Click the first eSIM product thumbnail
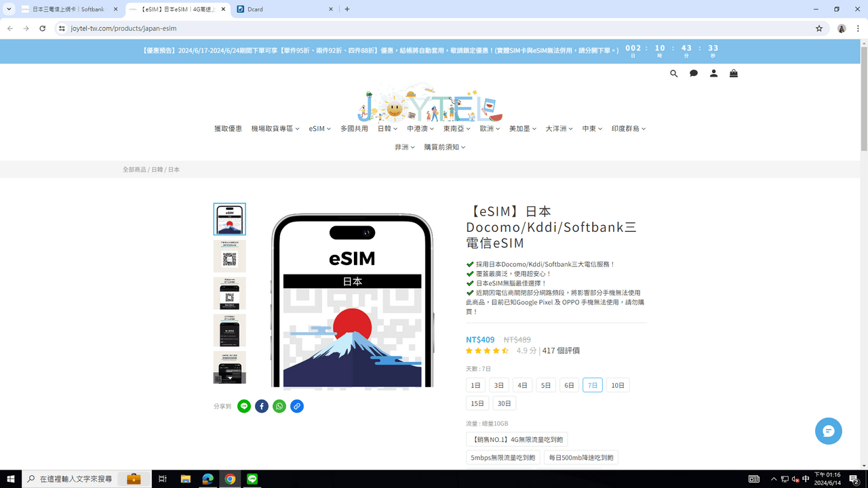 (230, 219)
